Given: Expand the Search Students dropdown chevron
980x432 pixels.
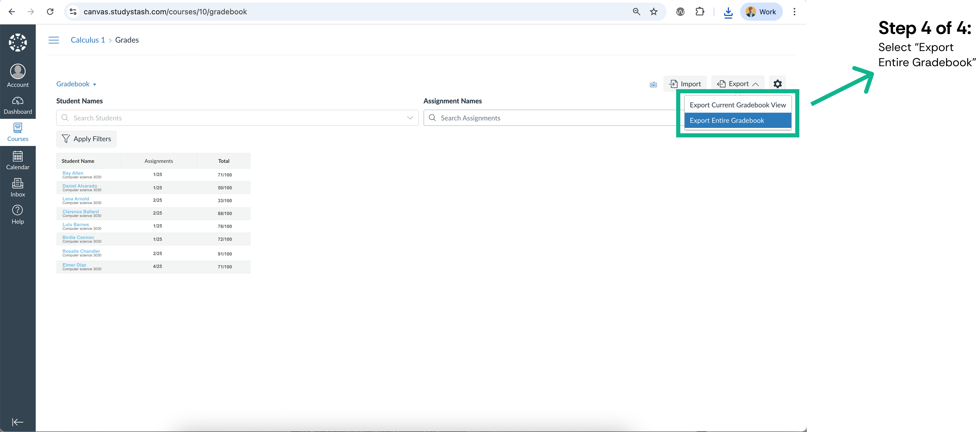Looking at the screenshot, I should pyautogui.click(x=410, y=118).
